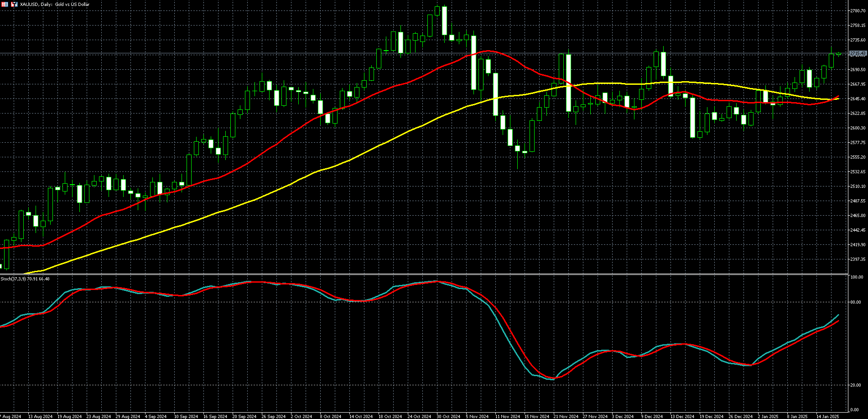
Task: Click the '8 Jan 2025' date on the time axis
Action: coord(797,416)
